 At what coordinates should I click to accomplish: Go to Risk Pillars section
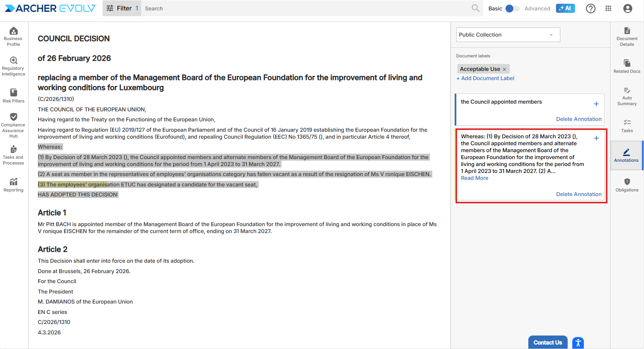coord(13,96)
